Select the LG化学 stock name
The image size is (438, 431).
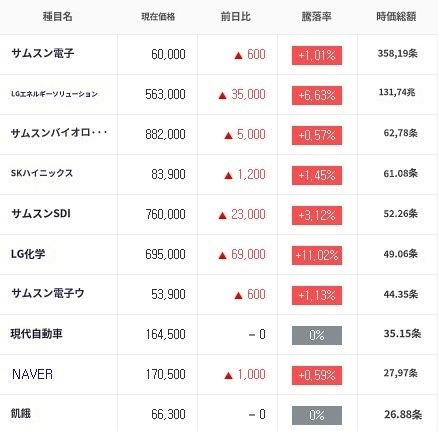[28, 254]
